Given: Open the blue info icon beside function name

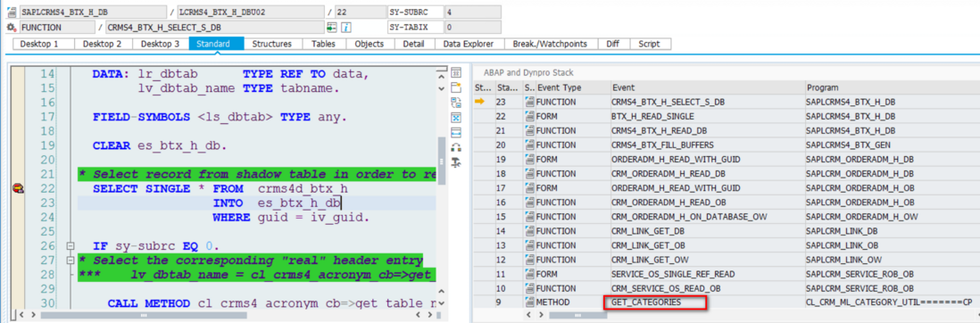Looking at the screenshot, I should [345, 28].
